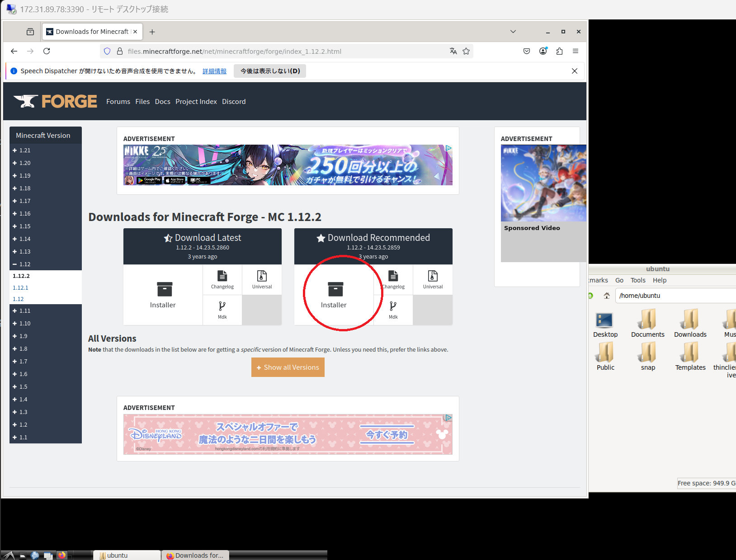This screenshot has width=736, height=560.
Task: Open Docs in Forge navigation
Action: (x=163, y=102)
